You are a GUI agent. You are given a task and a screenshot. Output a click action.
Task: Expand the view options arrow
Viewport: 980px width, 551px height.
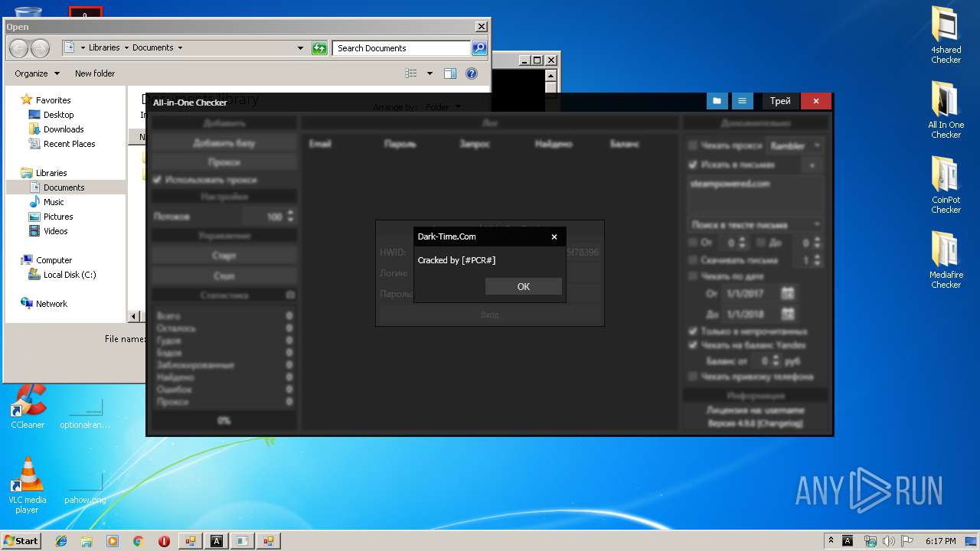430,73
